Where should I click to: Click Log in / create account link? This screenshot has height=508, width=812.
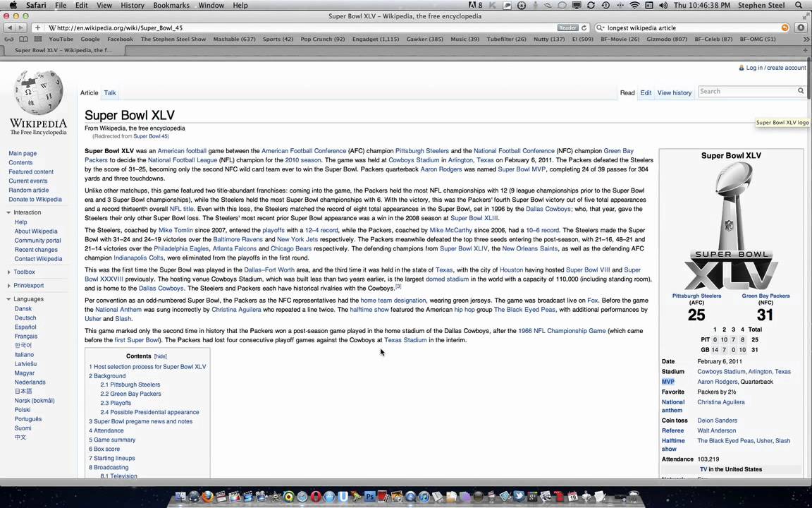(776, 68)
